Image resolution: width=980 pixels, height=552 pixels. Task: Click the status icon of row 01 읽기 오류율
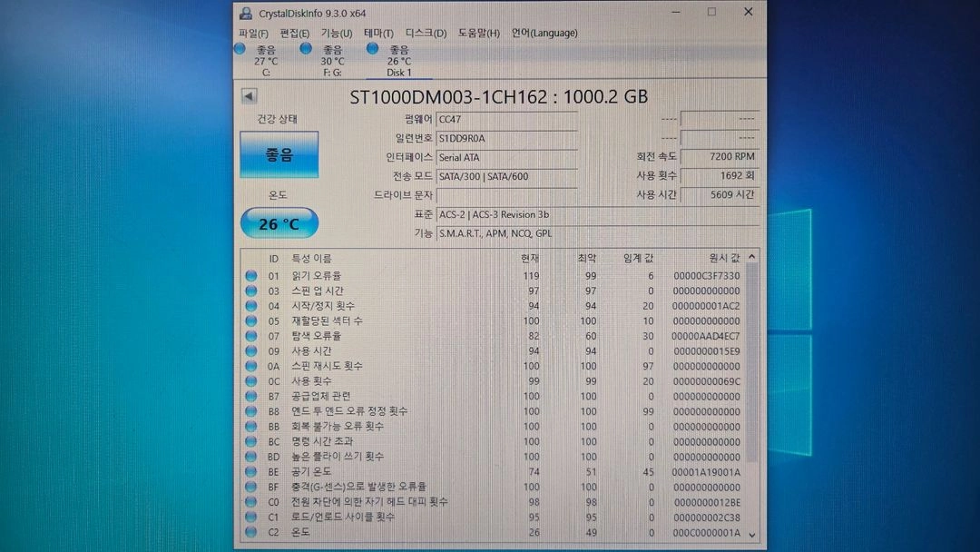(251, 275)
